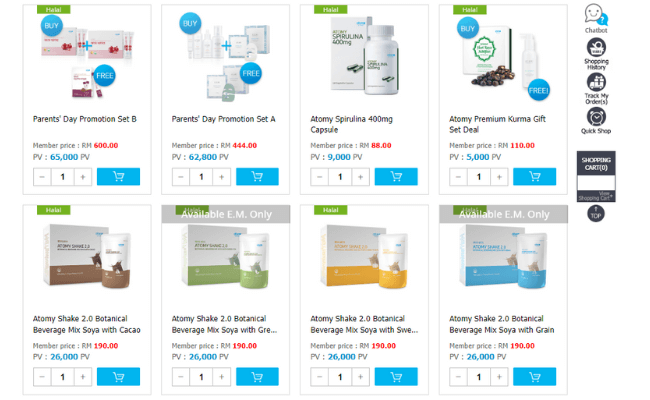Decrease quantity for Shake Soya with Grain

point(458,377)
